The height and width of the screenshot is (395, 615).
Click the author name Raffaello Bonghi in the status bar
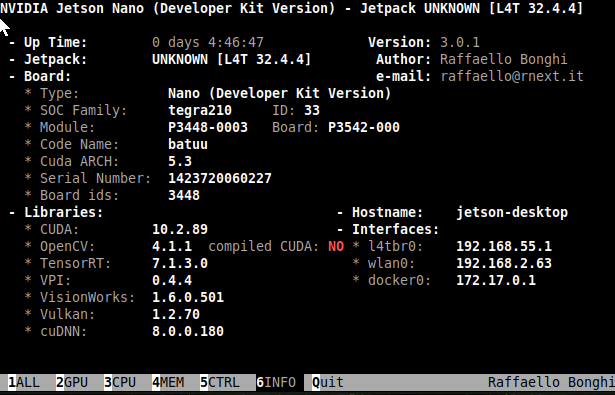tap(551, 382)
